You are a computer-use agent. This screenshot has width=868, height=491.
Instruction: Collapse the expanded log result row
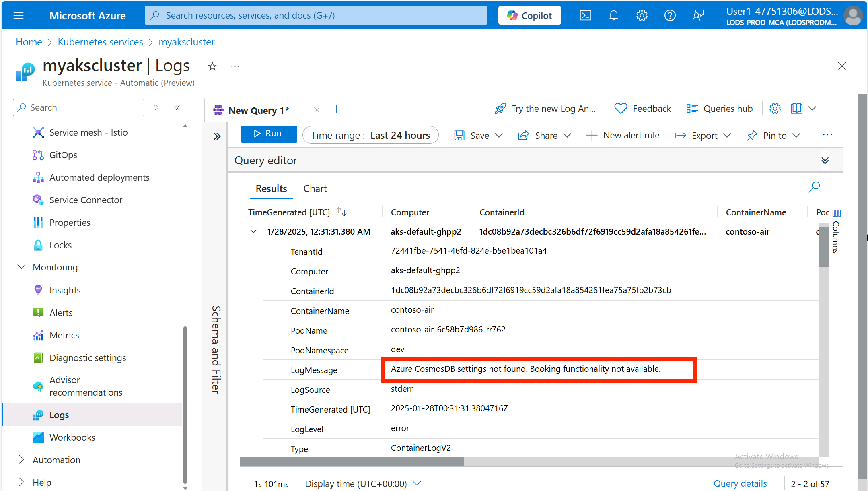[253, 231]
